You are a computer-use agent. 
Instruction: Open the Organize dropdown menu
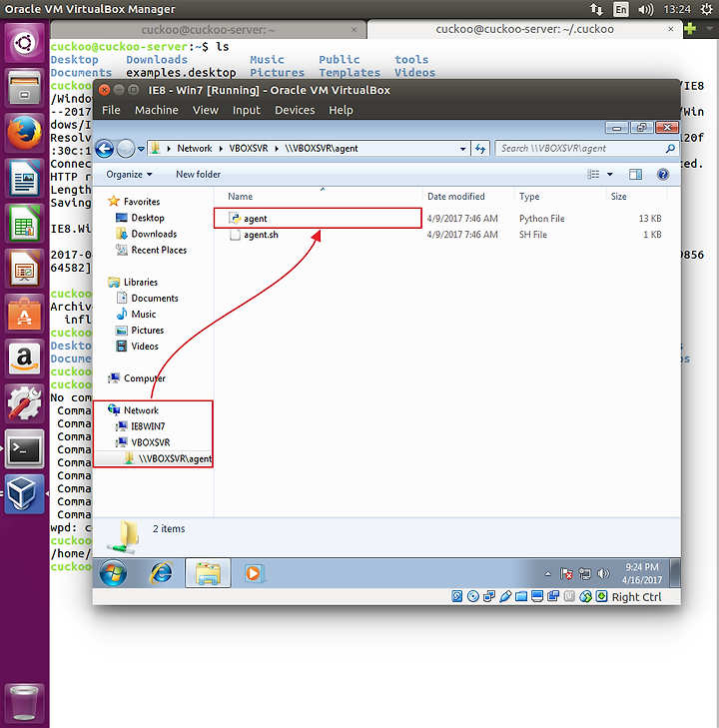pos(129,174)
